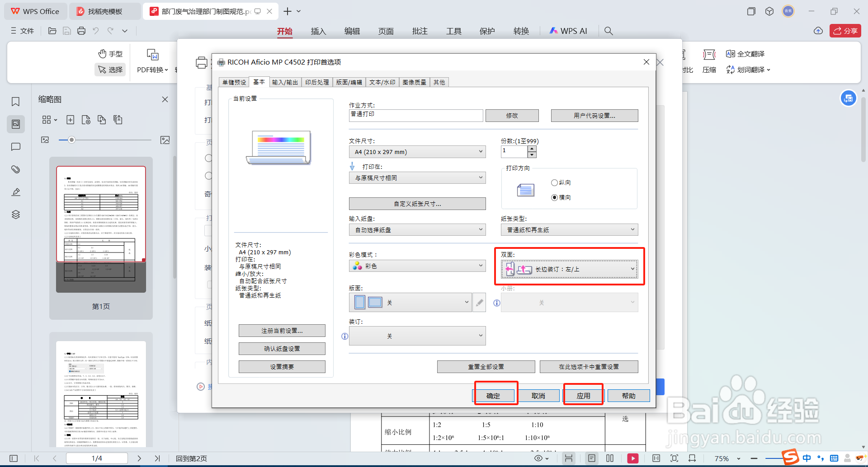Increase the copies count spinner
The width and height of the screenshot is (868, 467).
[x=532, y=149]
